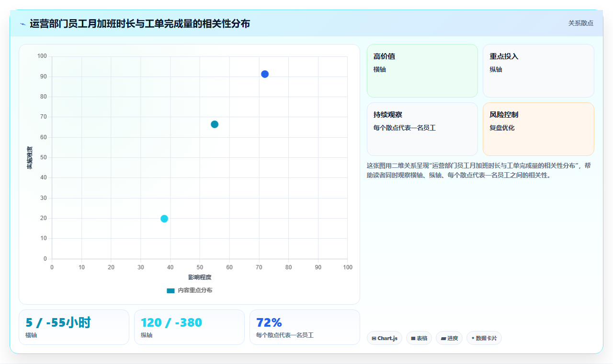Click the 72% stat value

[x=269, y=323]
